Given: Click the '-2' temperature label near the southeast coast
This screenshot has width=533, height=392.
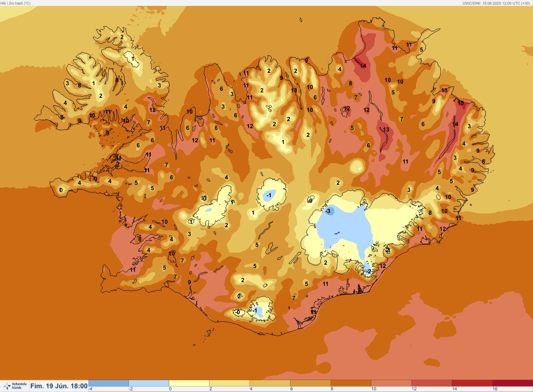Looking at the screenshot, I should point(368,271).
